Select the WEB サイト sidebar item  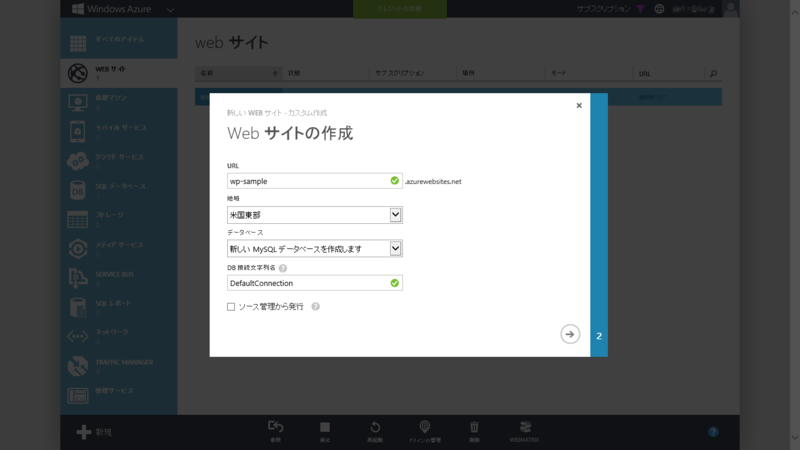point(119,73)
